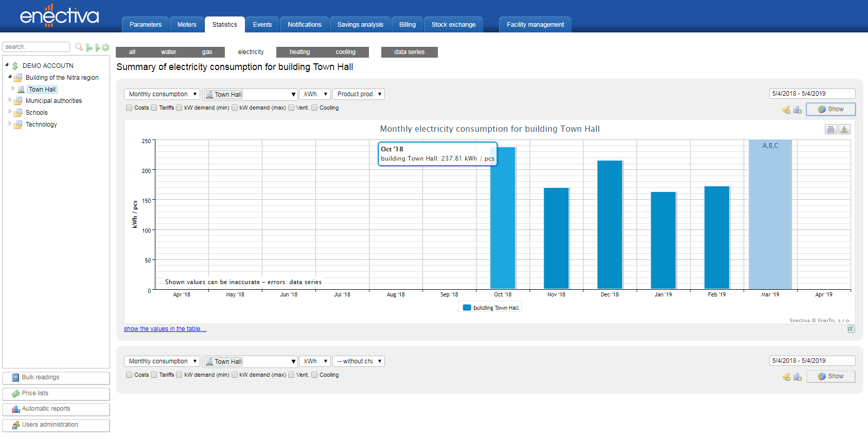Screen dimensions: 868x439
Task: Export chart data via the Excel icon
Action: click(851, 329)
